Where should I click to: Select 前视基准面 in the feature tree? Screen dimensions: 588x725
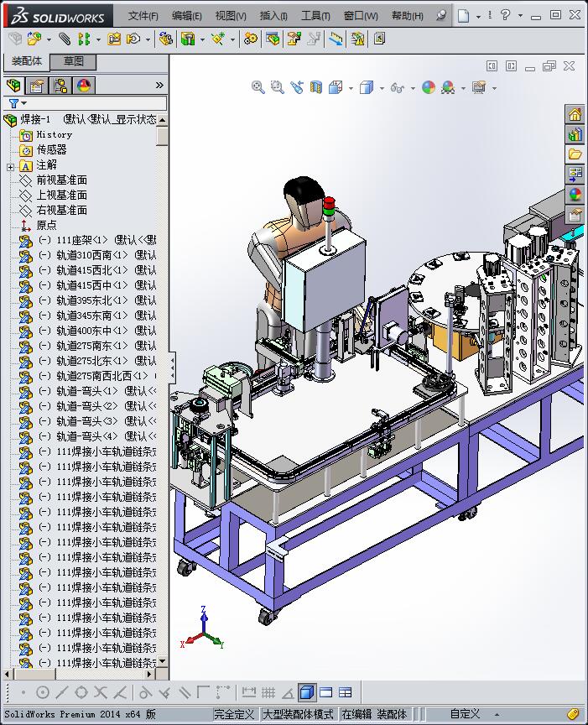(x=61, y=180)
